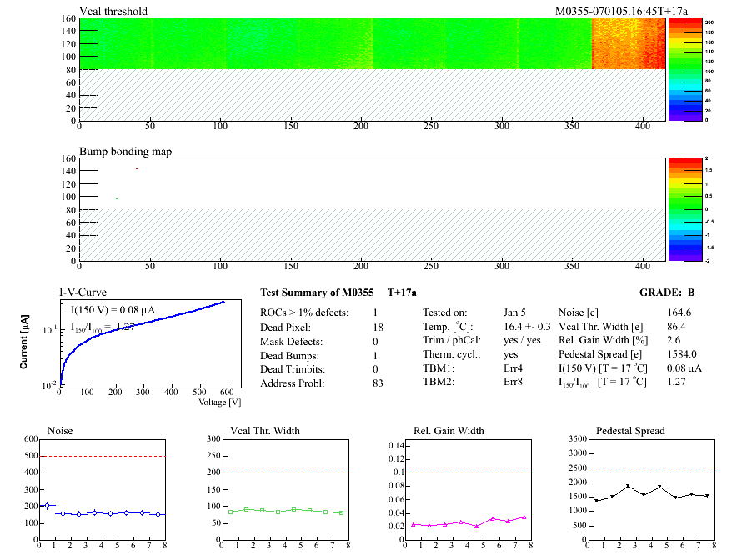
Task: Click last magenta triangle in Rel. Gain Width
Action: tap(524, 517)
